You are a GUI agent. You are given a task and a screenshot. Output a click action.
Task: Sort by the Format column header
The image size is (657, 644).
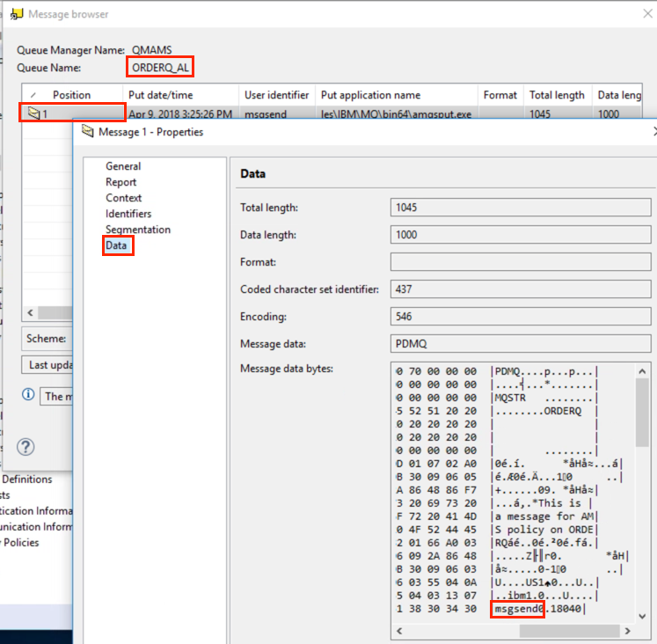point(500,95)
